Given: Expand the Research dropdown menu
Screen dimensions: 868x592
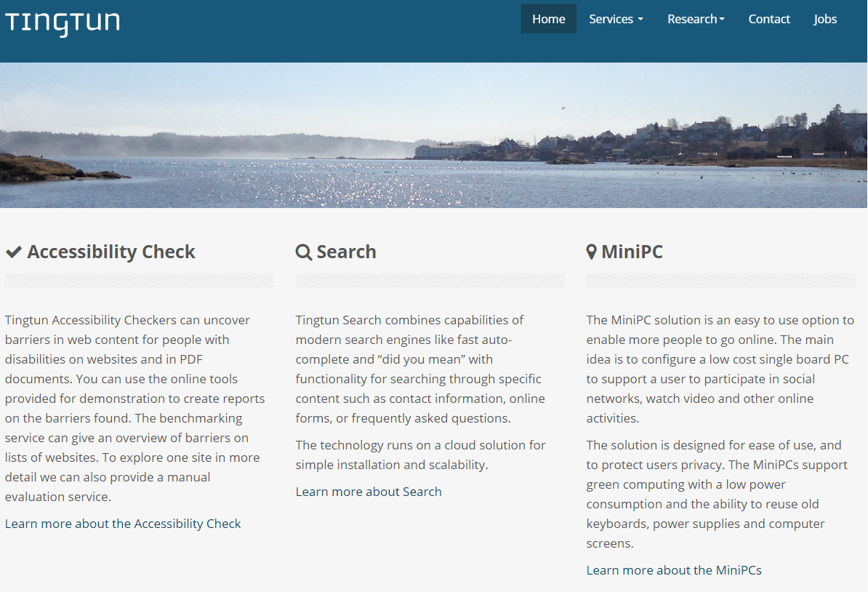Looking at the screenshot, I should 696,19.
